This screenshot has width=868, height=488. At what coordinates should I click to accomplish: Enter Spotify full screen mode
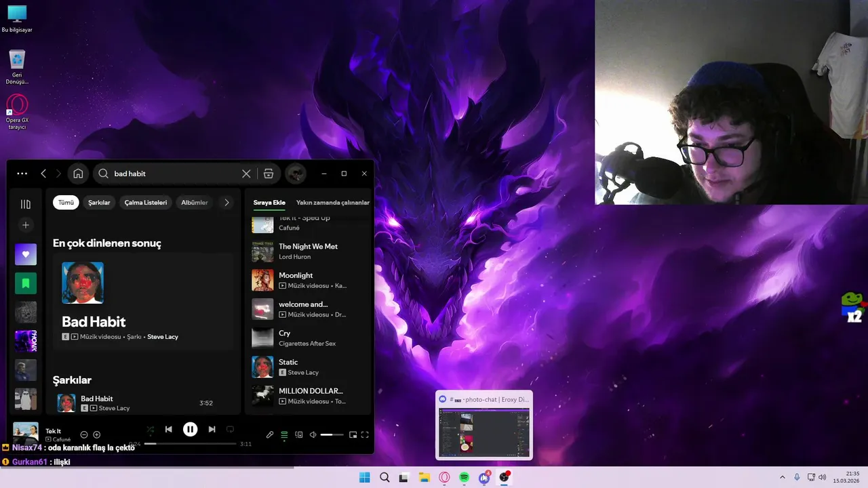[x=365, y=434]
